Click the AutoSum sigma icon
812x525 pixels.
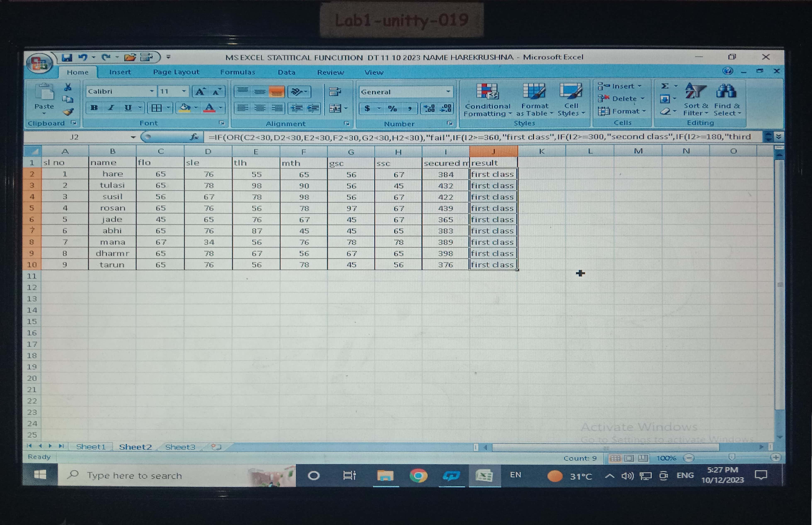[665, 86]
